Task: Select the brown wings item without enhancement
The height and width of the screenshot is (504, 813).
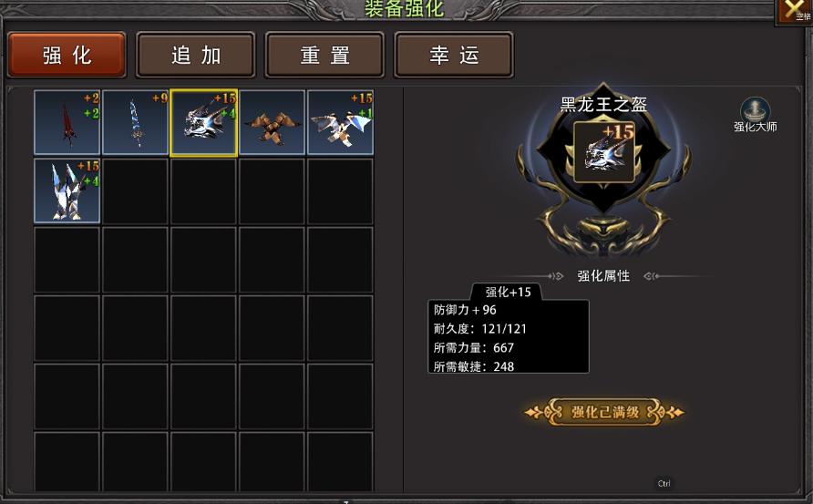Action: coord(272,122)
